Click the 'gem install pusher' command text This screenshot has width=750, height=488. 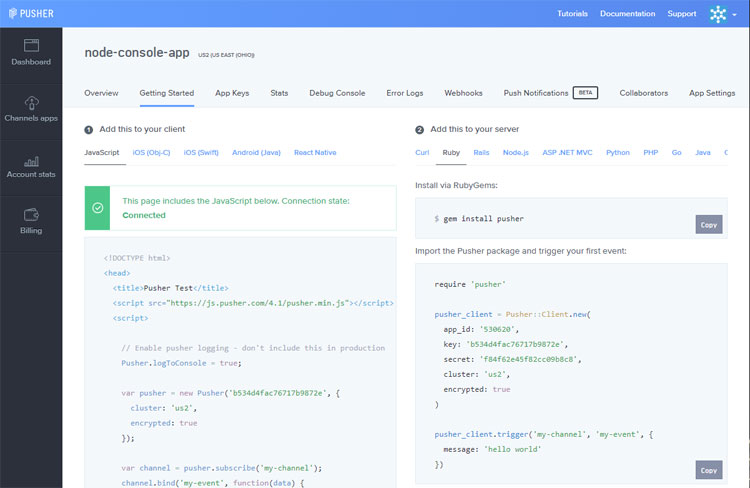pos(483,219)
